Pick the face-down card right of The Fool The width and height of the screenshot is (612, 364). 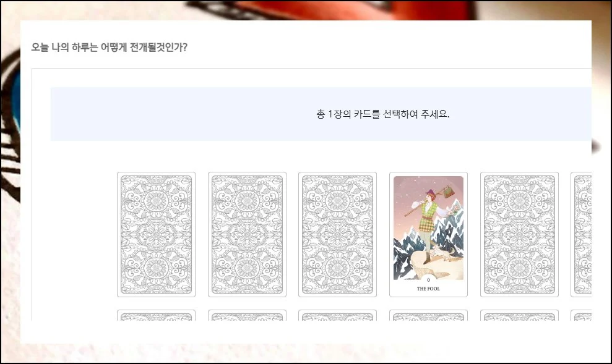point(520,234)
